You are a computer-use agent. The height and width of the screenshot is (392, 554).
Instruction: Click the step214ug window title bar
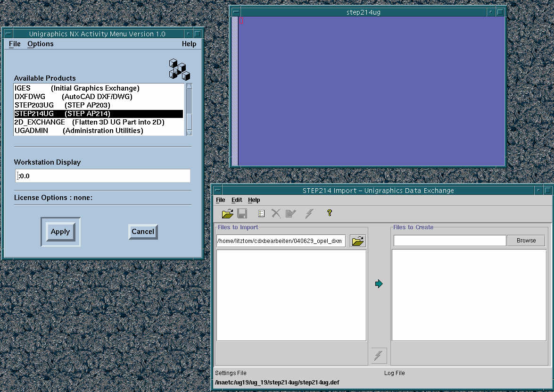363,12
